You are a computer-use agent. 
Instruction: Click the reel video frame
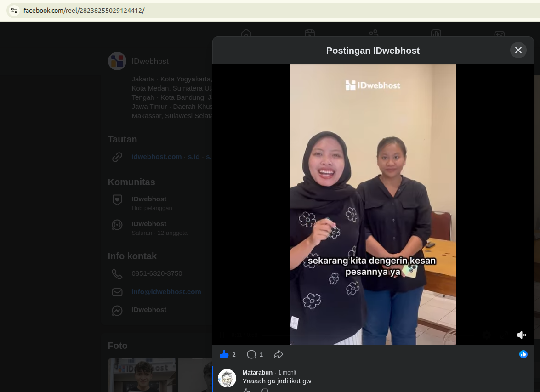click(x=373, y=205)
